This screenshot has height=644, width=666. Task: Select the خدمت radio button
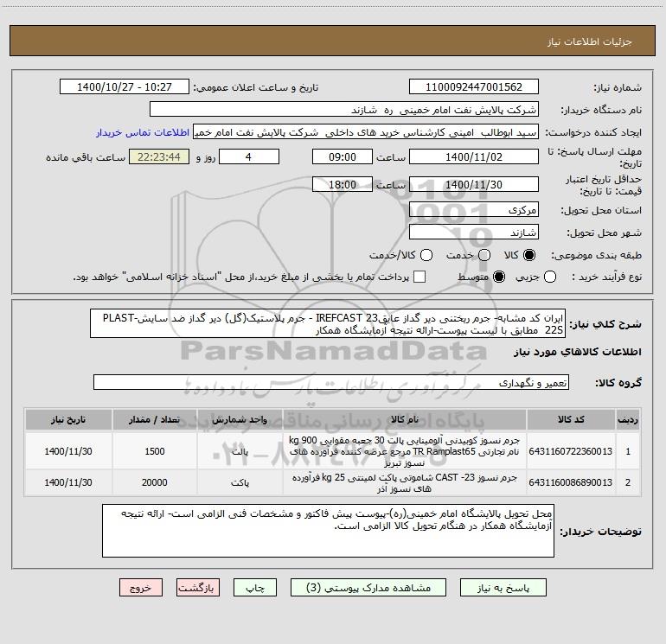click(484, 255)
